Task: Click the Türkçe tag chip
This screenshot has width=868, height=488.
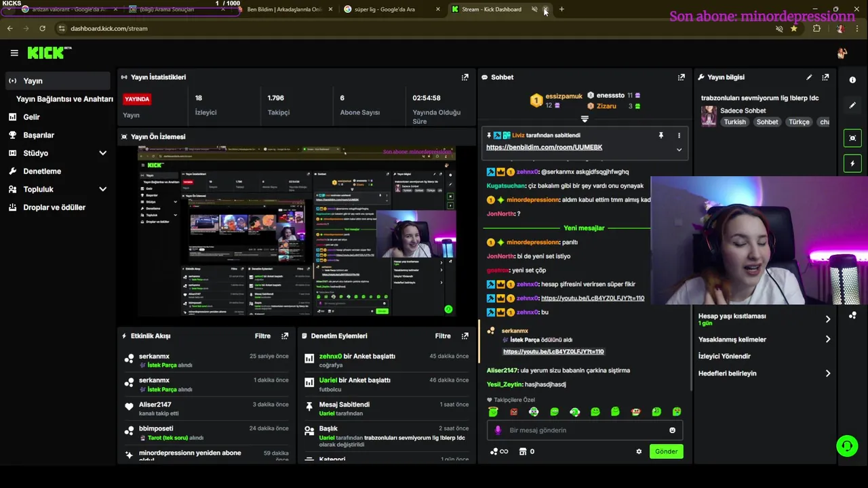Action: tap(799, 122)
